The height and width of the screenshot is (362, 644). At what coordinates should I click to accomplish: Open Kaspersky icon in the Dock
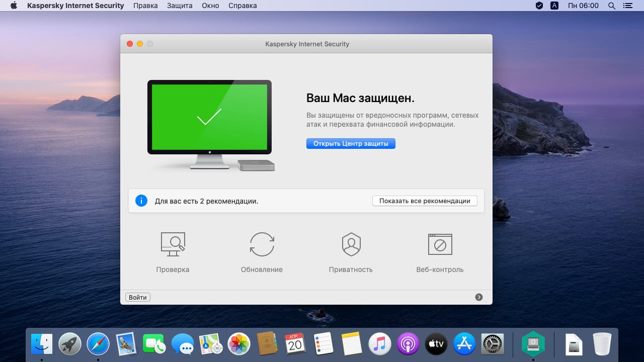click(532, 344)
